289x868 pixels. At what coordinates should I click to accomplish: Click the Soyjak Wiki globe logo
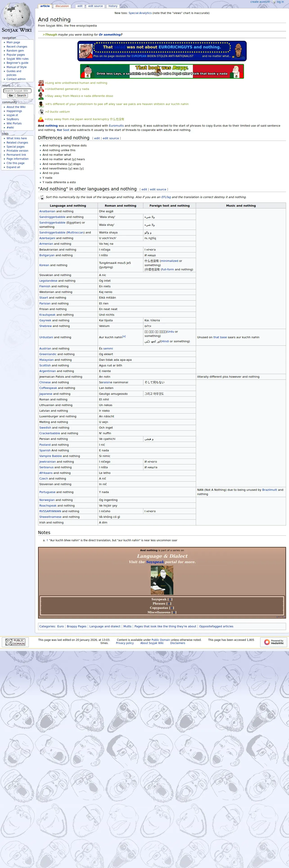point(17,18)
